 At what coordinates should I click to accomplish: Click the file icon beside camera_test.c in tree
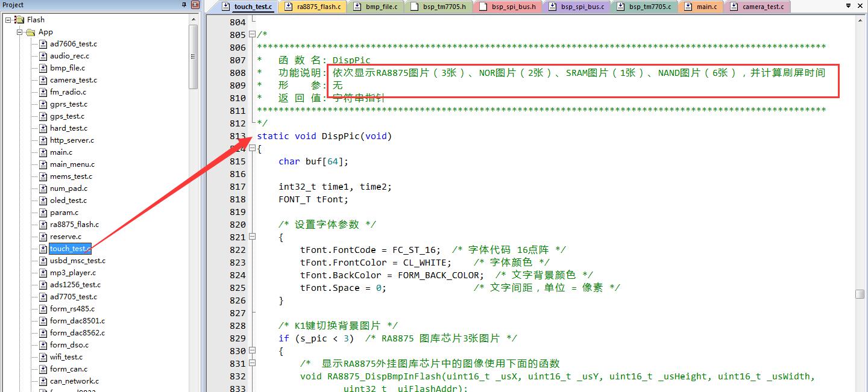[43, 80]
